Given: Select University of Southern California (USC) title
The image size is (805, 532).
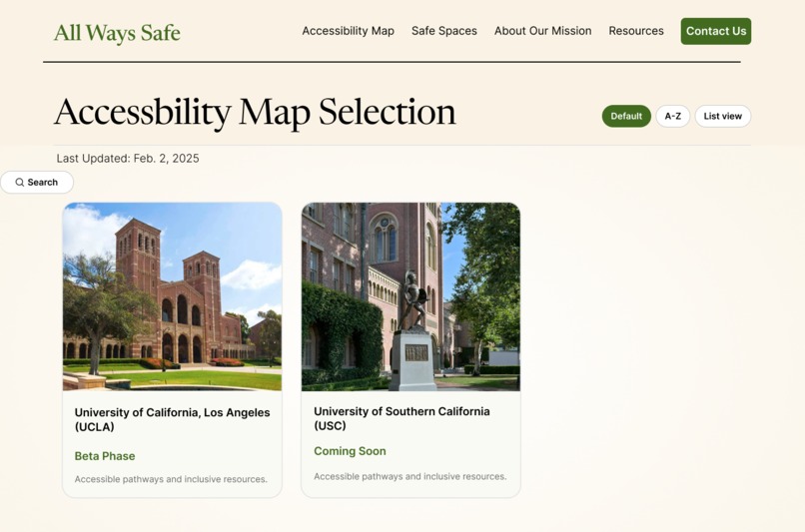Looking at the screenshot, I should pos(402,418).
